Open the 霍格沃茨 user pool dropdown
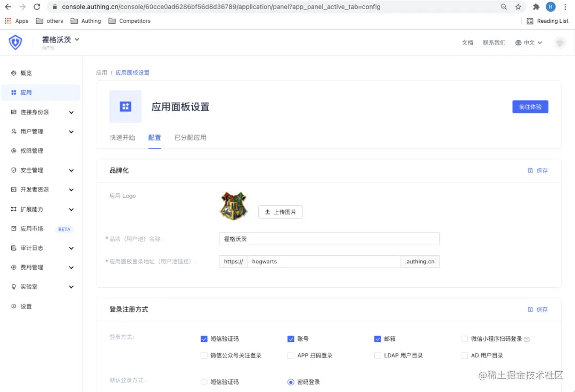This screenshot has width=575, height=392. 61,39
